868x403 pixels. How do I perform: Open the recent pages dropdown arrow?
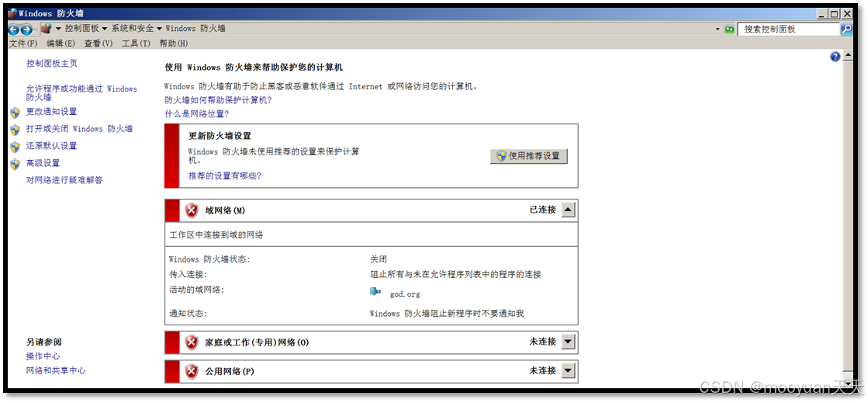click(x=36, y=30)
